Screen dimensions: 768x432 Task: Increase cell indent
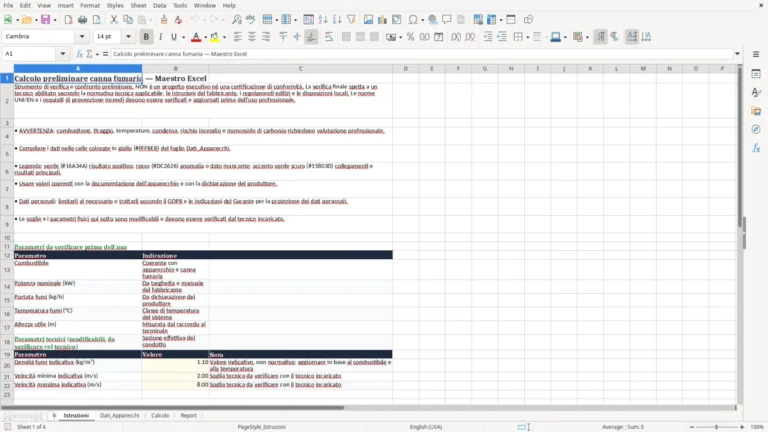click(x=488, y=37)
